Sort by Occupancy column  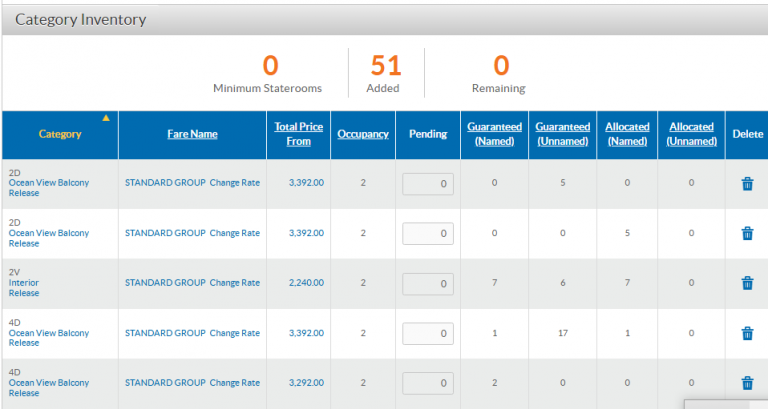363,134
